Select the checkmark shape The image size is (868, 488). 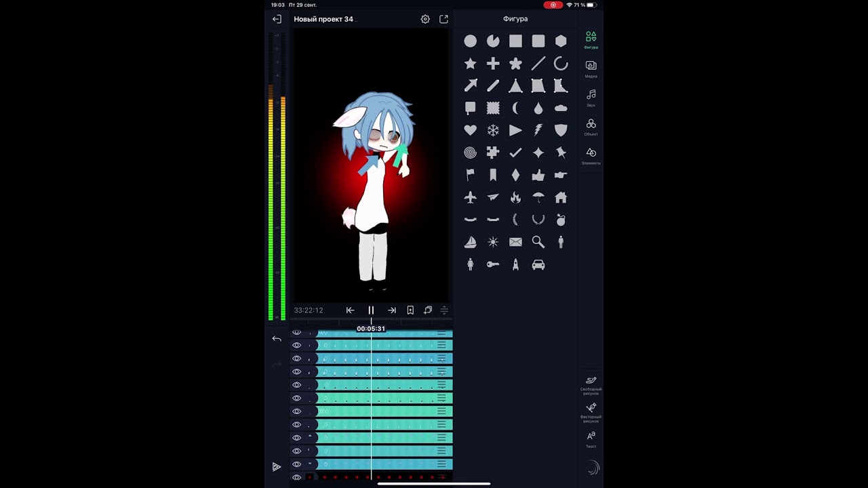pyautogui.click(x=515, y=152)
